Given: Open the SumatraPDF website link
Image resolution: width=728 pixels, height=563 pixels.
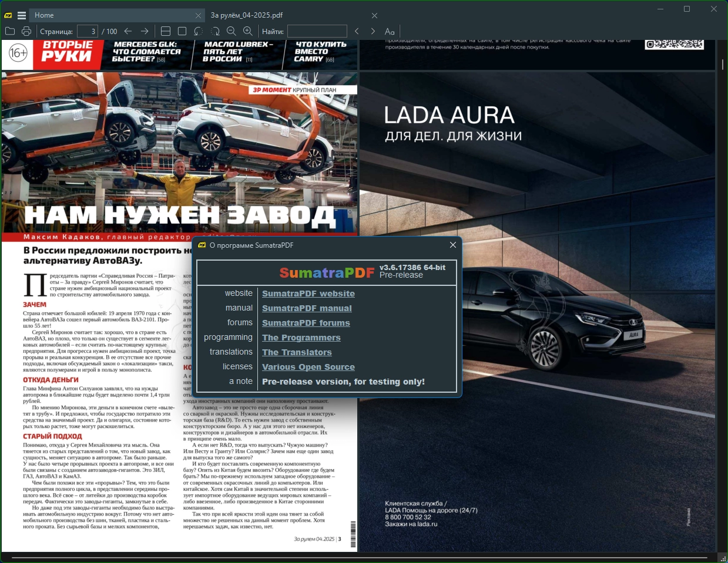Looking at the screenshot, I should pos(308,294).
